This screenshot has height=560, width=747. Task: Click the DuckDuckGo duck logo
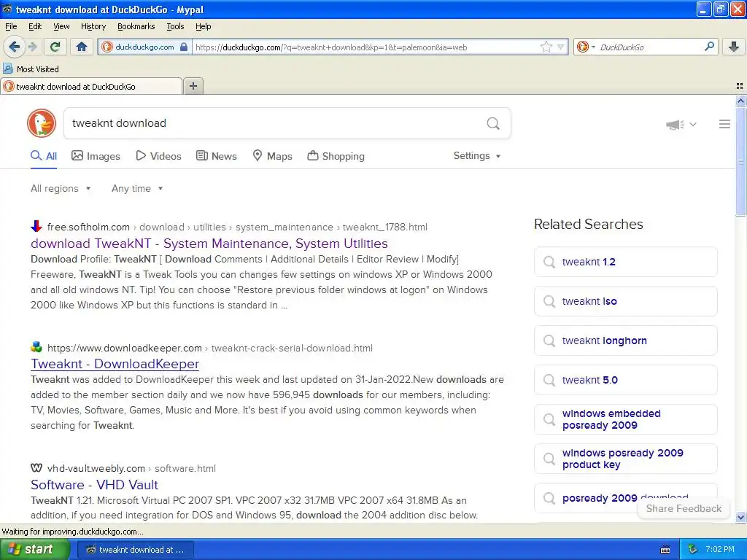[42, 123]
